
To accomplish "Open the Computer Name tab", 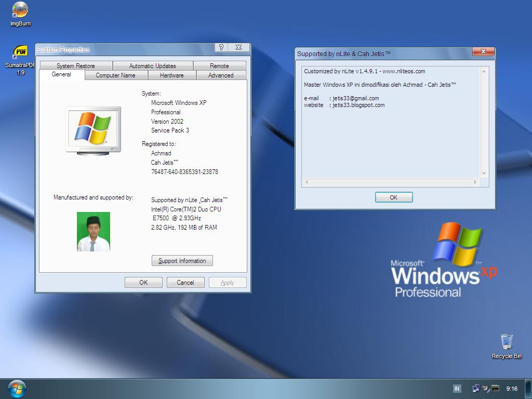I will point(116,75).
